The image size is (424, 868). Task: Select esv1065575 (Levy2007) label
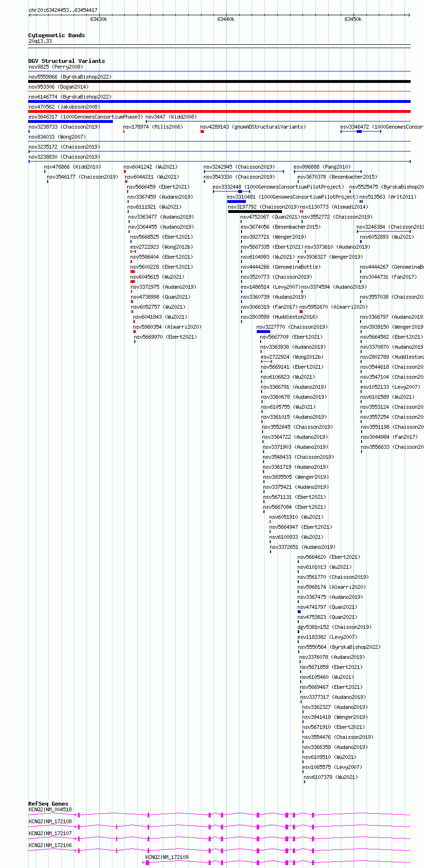pos(332,767)
